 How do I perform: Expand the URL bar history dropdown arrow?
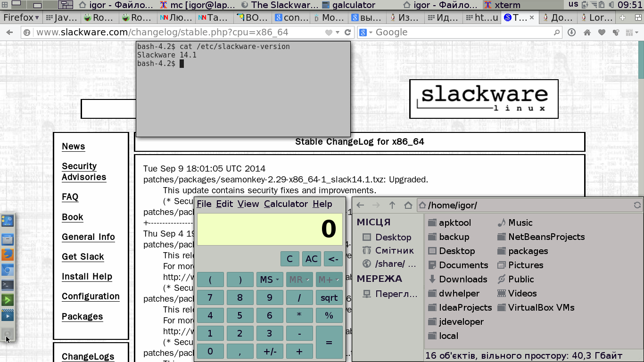pos(338,33)
